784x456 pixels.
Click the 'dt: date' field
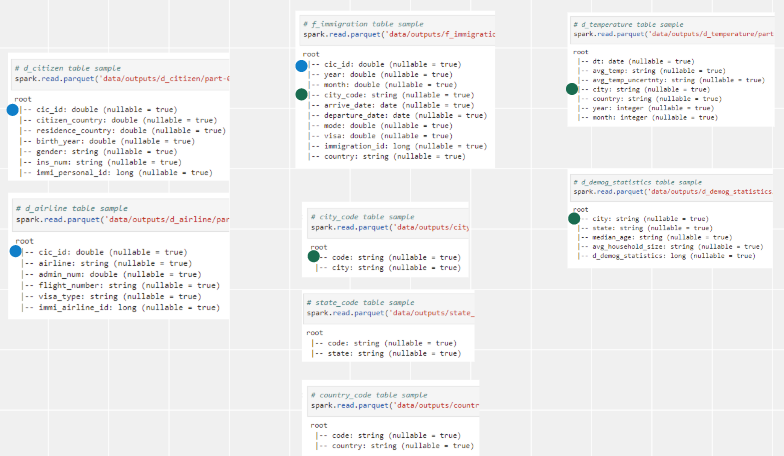[636, 62]
